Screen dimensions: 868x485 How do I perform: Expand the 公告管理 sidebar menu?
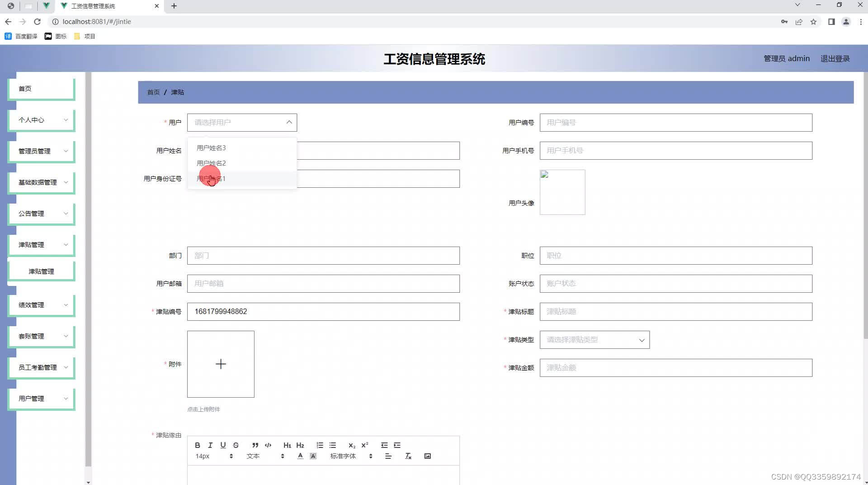click(41, 214)
